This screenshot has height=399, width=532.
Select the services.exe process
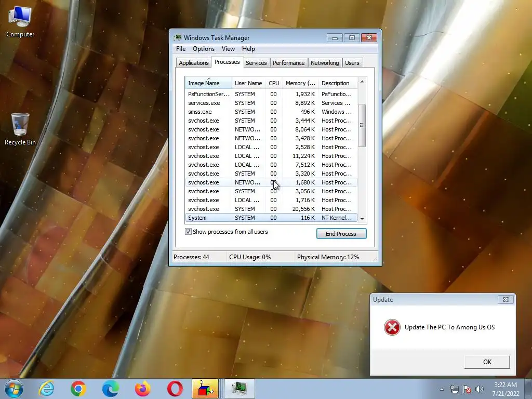coord(271,103)
